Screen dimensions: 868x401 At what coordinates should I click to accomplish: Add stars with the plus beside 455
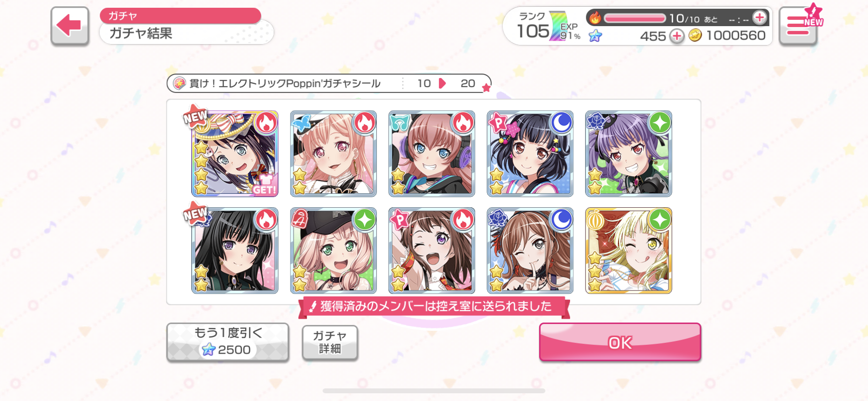677,36
